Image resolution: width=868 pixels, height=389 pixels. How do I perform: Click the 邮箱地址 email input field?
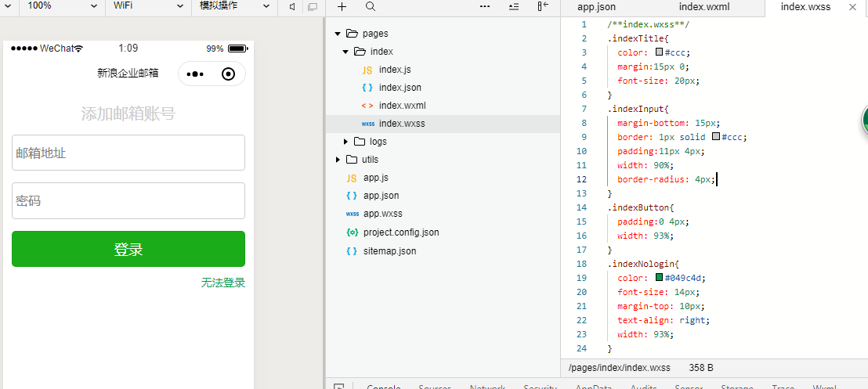point(128,153)
